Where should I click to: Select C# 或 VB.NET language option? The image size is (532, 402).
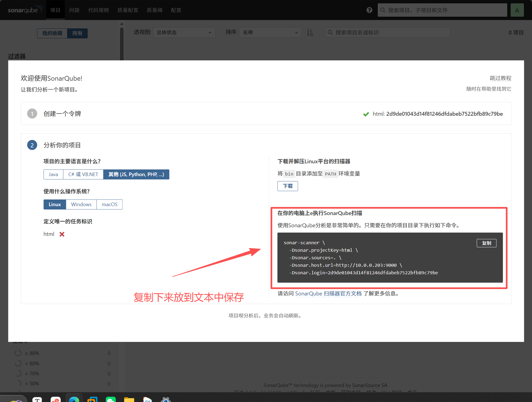tap(83, 174)
